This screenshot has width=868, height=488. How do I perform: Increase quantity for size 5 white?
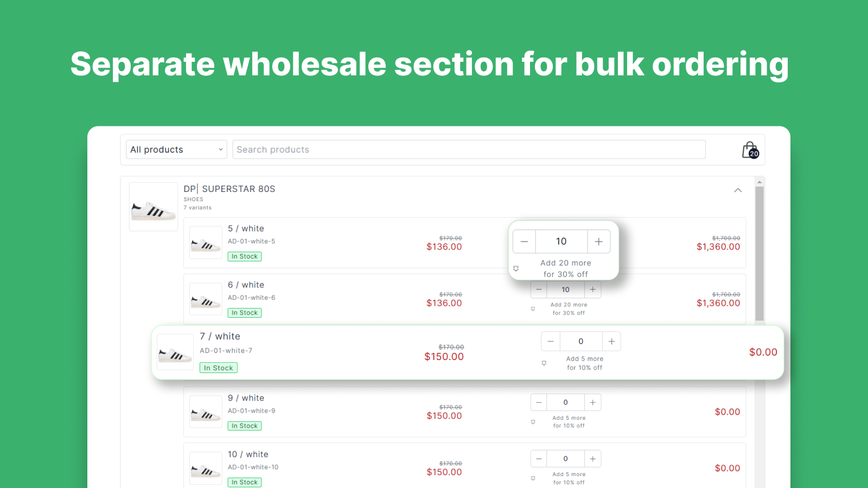(598, 241)
